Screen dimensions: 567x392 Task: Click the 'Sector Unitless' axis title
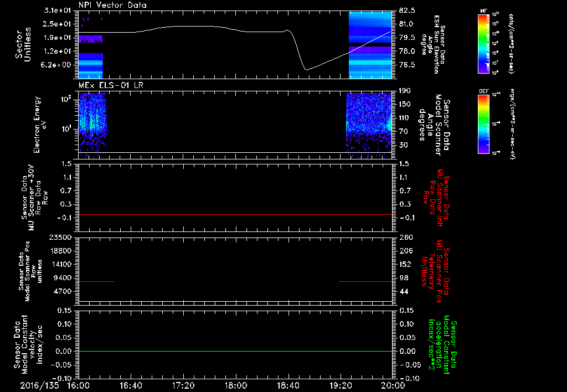coord(23,44)
